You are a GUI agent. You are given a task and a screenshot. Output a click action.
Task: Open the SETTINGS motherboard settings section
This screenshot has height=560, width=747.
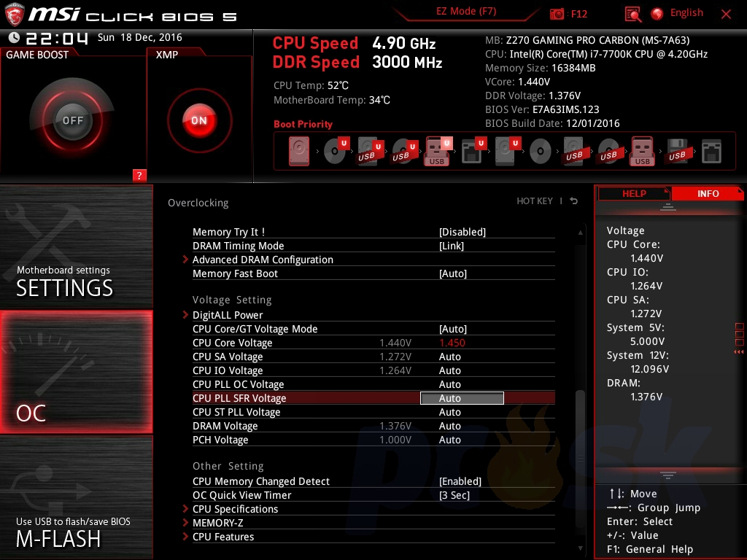76,246
